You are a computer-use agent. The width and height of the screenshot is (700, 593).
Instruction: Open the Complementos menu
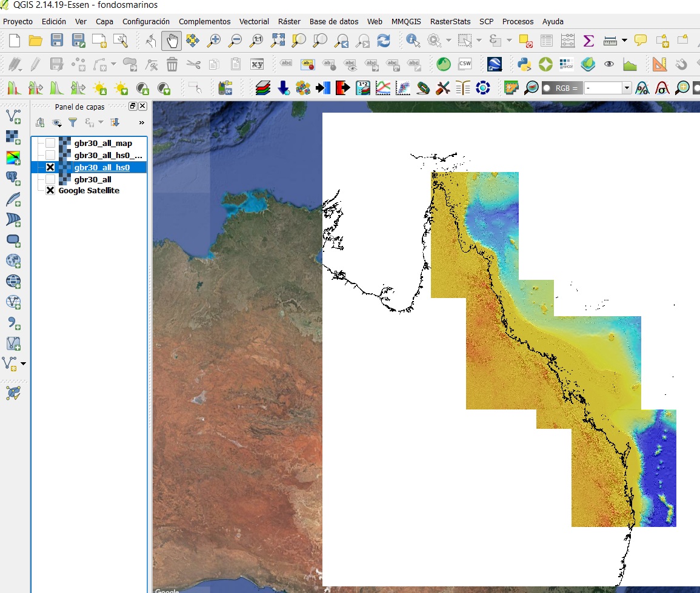point(204,21)
